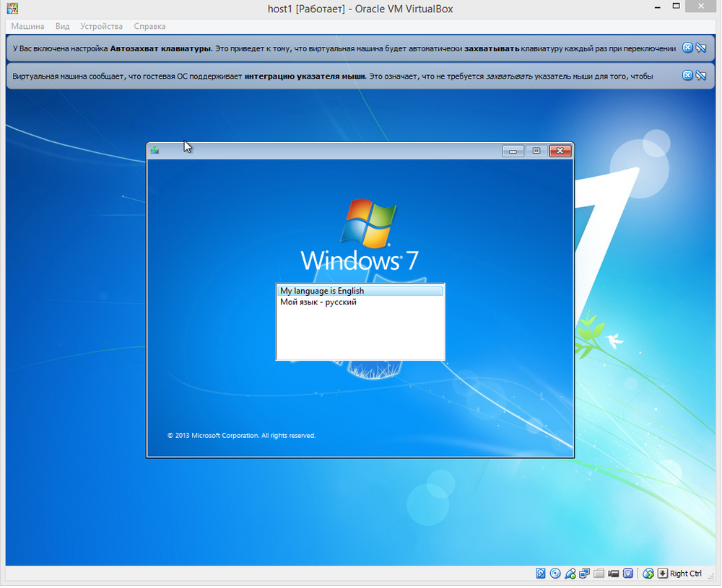Click the video capture webcam icon
Viewport: 722px width, 588px height.
pyautogui.click(x=613, y=573)
